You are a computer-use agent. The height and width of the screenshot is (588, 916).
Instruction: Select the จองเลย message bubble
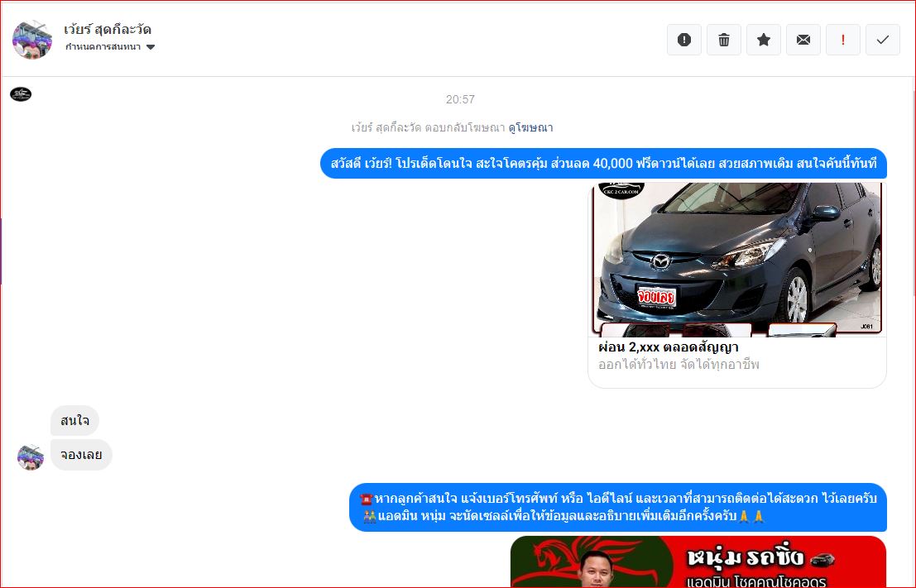[81, 455]
